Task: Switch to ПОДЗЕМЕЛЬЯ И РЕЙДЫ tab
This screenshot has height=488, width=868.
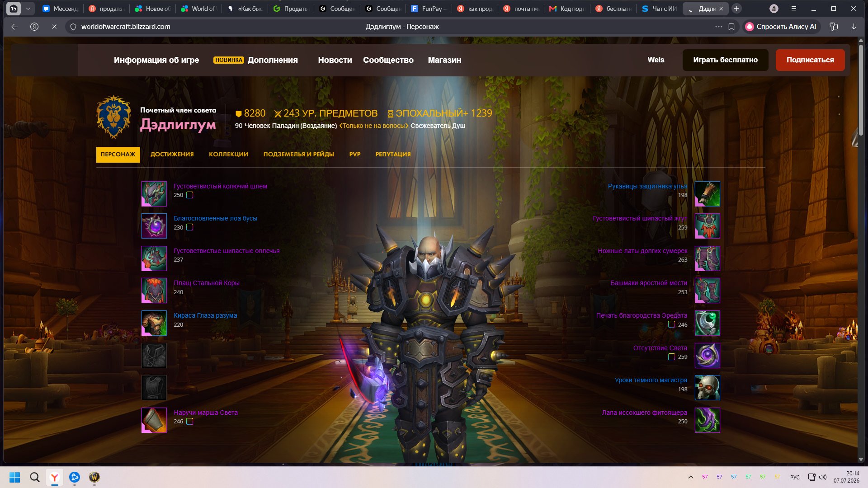Action: pyautogui.click(x=299, y=155)
